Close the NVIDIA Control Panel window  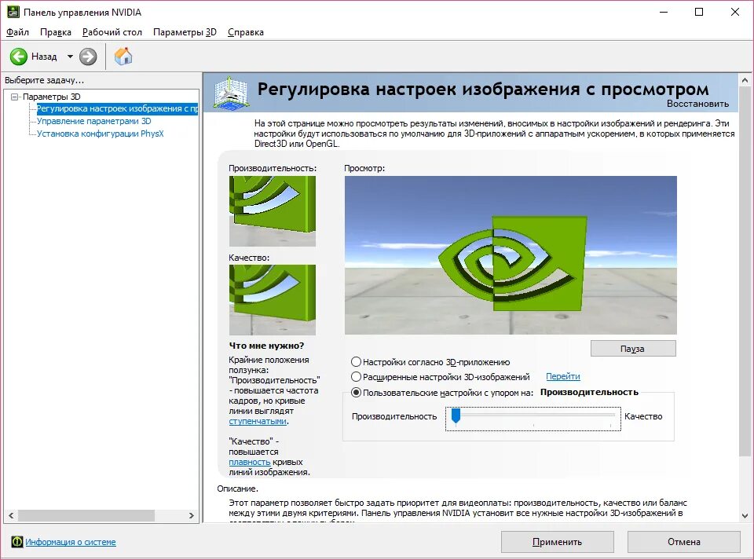[x=735, y=12]
